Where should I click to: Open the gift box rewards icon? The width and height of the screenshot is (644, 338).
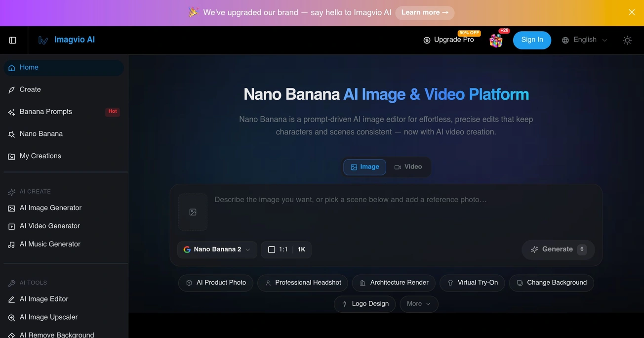pos(496,41)
